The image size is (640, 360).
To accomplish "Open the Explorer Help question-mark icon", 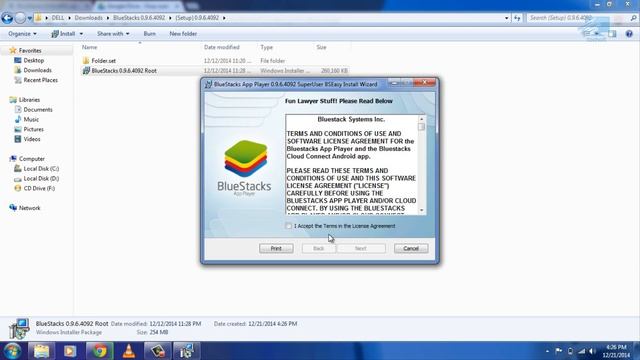I will pos(629,34).
